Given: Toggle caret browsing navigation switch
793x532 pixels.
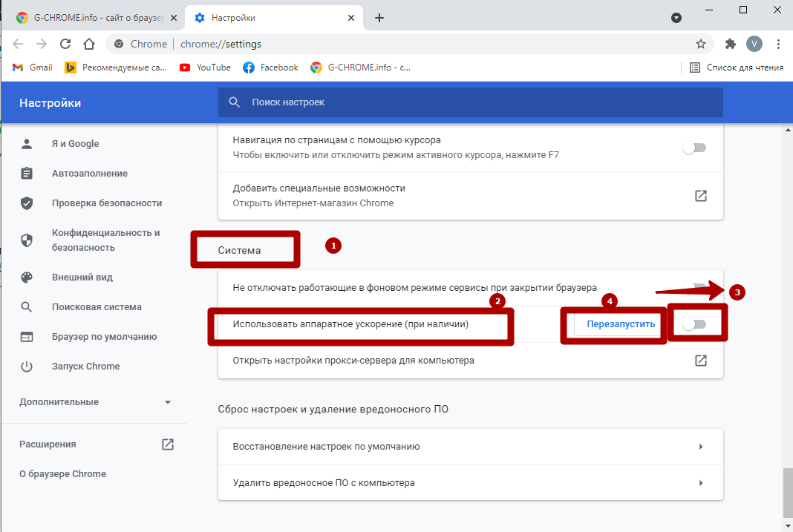Looking at the screenshot, I should (x=694, y=148).
